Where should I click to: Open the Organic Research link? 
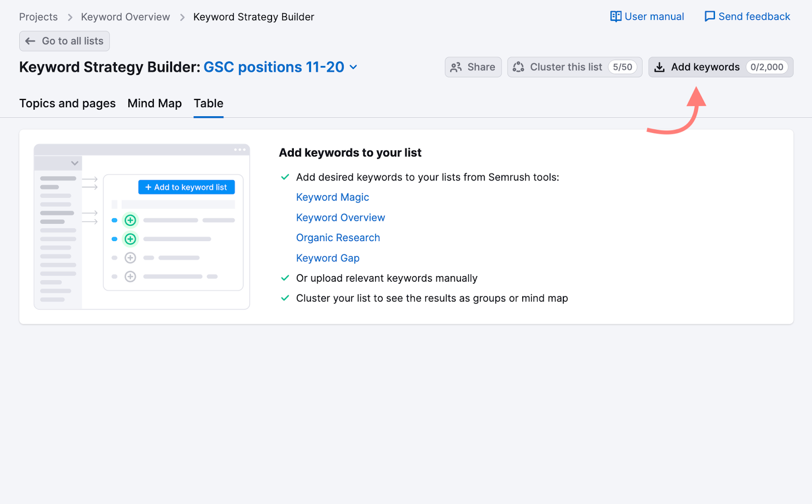click(338, 238)
